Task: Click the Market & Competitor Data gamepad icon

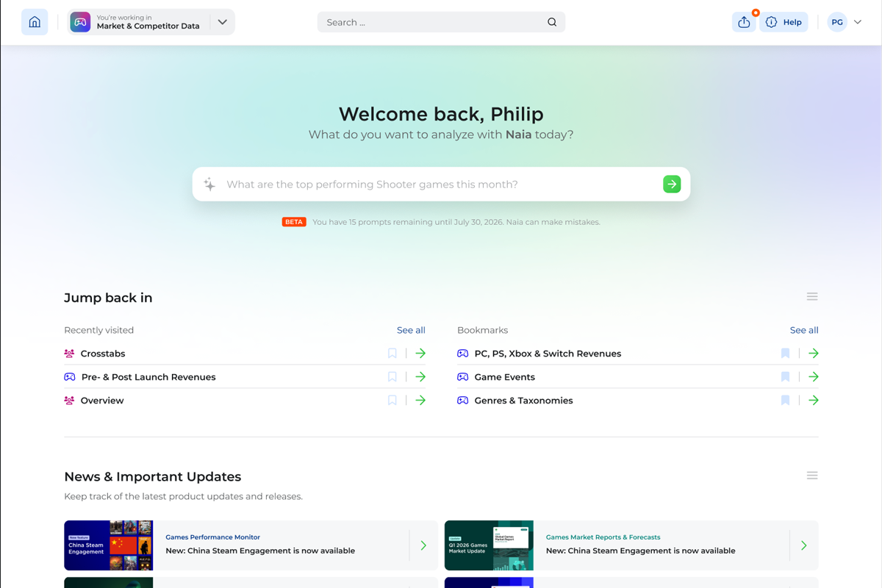Action: [80, 22]
